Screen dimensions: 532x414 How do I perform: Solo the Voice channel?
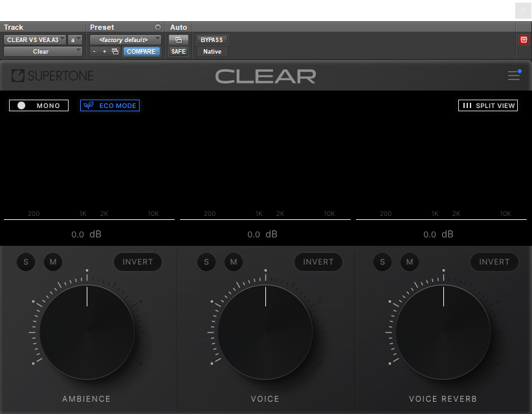[206, 262]
